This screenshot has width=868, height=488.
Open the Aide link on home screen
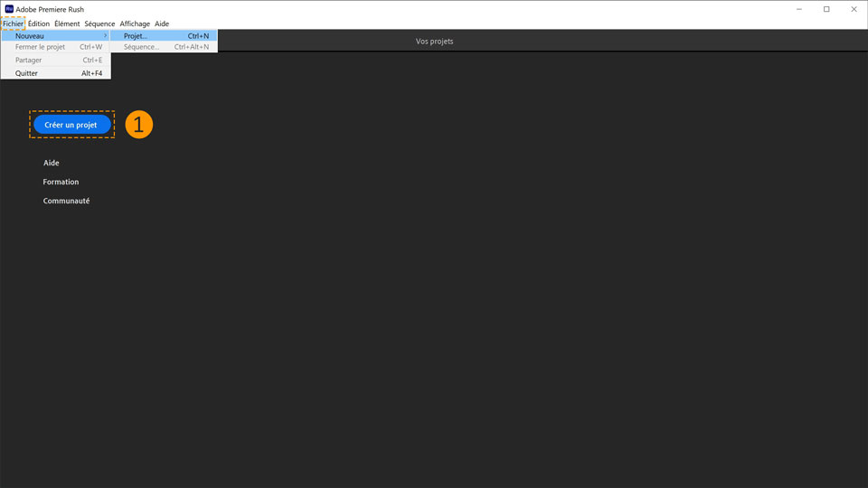pyautogui.click(x=51, y=163)
